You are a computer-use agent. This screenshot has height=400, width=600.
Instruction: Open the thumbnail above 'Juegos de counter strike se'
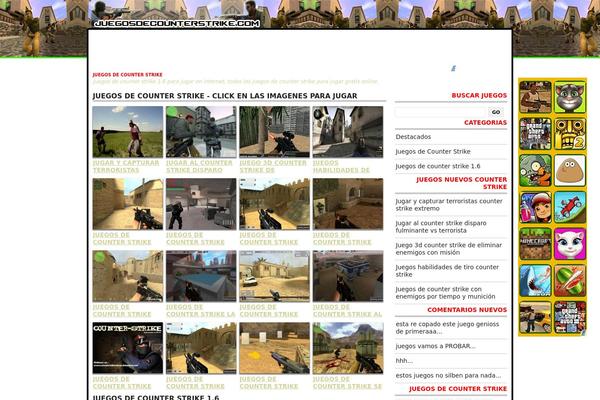(348, 348)
